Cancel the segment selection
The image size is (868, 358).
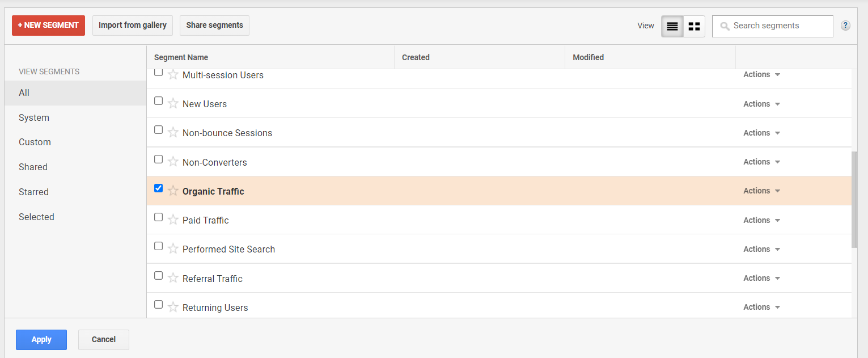pyautogui.click(x=104, y=340)
